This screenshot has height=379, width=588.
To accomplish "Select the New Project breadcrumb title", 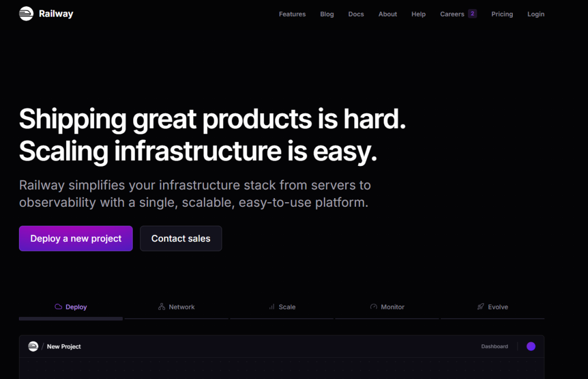I will pyautogui.click(x=64, y=347).
